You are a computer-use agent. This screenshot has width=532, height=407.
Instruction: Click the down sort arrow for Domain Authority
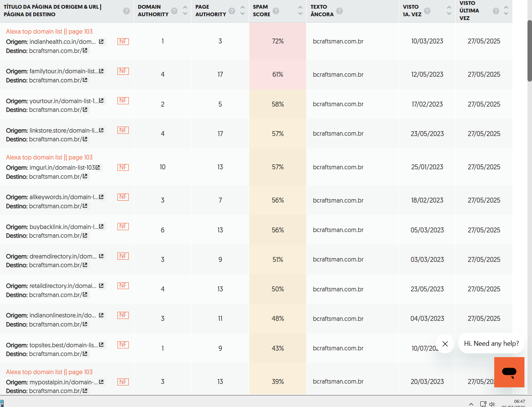coord(185,14)
